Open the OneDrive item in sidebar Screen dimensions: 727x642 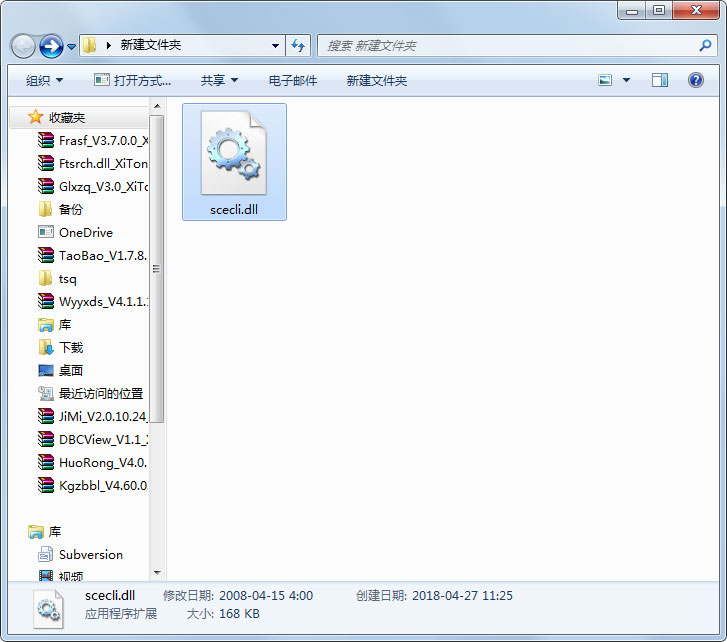(x=85, y=232)
